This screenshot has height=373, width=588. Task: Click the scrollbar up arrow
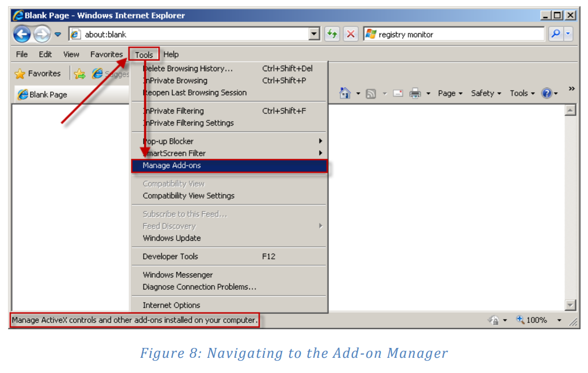point(570,110)
